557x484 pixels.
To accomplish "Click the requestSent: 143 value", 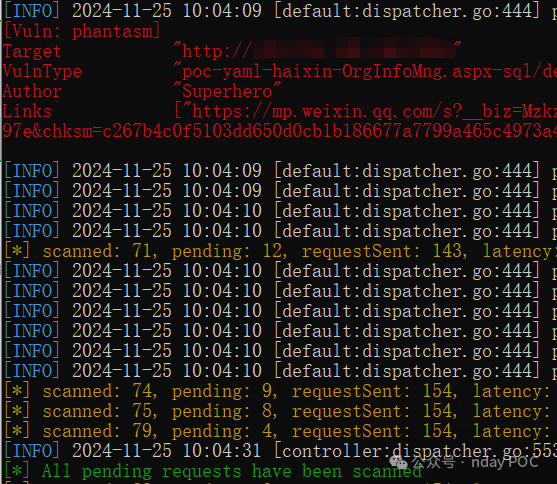I will pos(384,251).
